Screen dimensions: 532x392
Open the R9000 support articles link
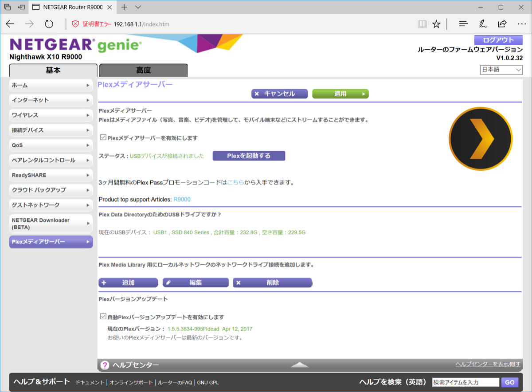pos(182,200)
